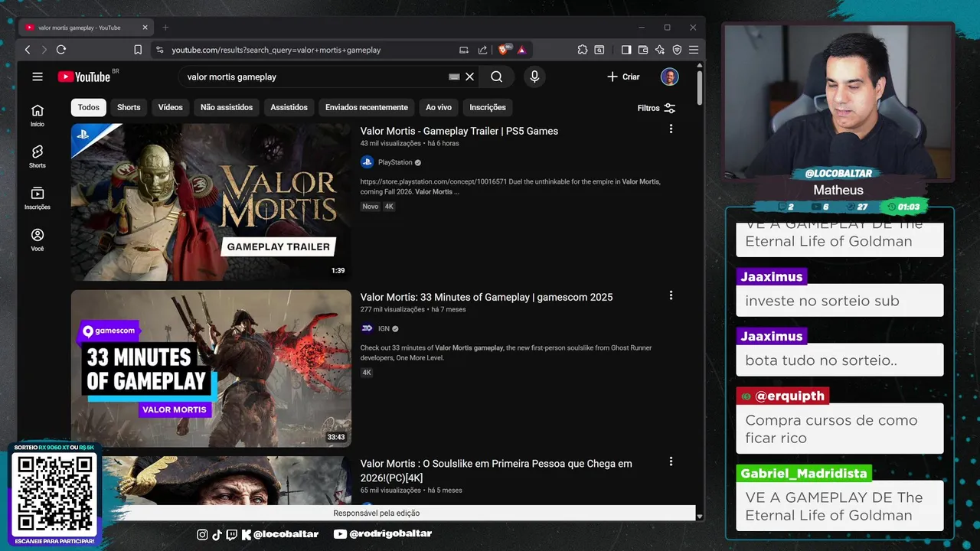Click the magnifier search button
This screenshot has height=551, width=980.
point(497,77)
